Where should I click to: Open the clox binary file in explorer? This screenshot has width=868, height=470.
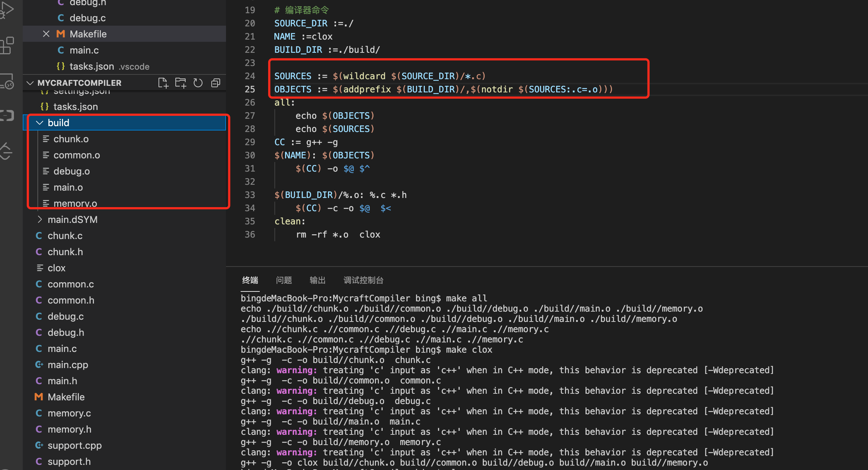[x=124, y=268]
